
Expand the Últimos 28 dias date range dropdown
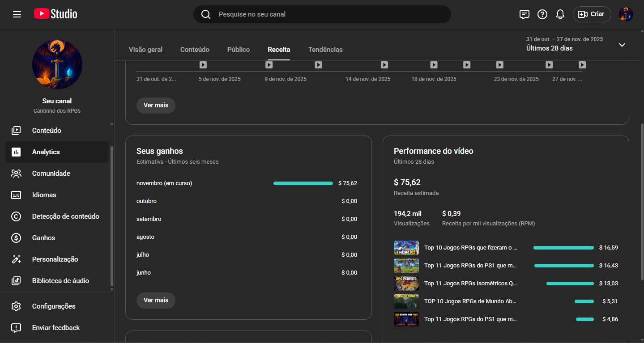622,45
